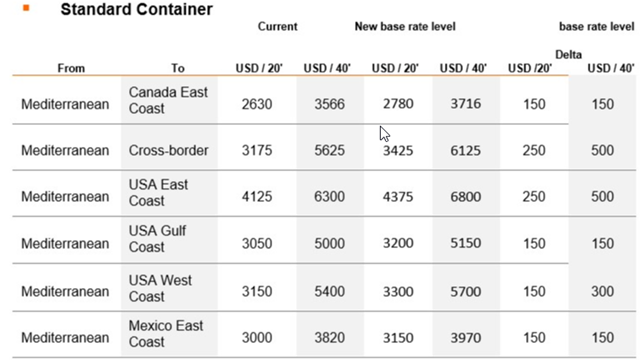Select the New base rate level header
This screenshot has height=360, width=640.
pos(405,27)
